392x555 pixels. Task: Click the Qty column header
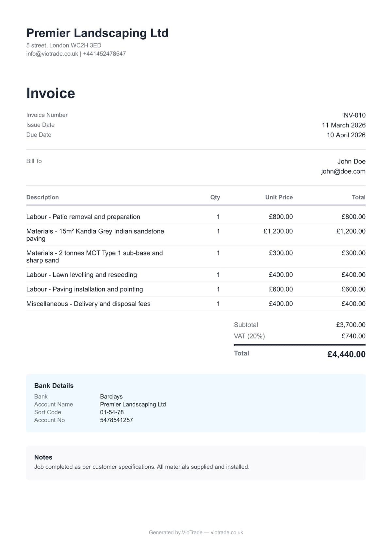click(215, 197)
